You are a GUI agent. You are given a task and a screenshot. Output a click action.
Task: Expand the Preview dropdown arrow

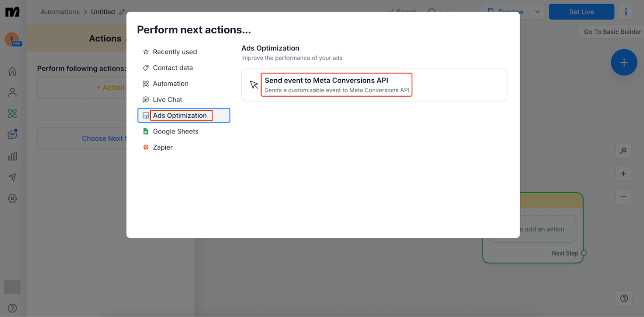[537, 12]
